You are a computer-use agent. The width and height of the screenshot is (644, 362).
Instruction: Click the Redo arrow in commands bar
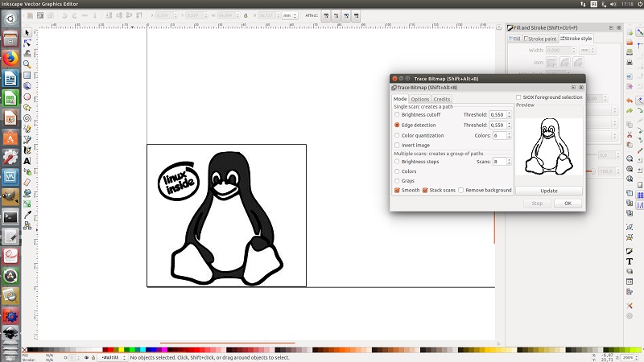(630, 111)
